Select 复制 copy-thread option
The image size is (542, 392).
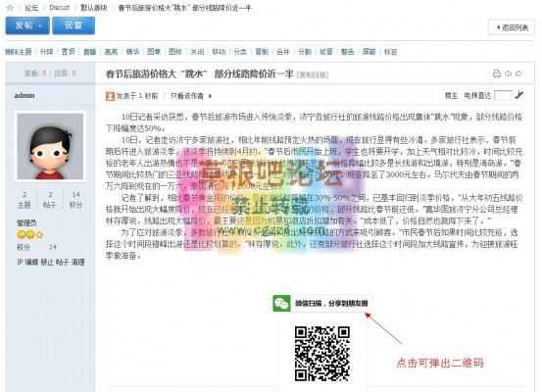(262, 52)
